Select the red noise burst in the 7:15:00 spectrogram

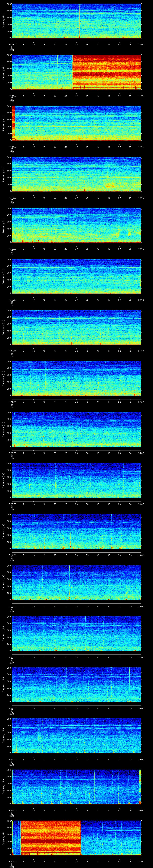pos(107,72)
